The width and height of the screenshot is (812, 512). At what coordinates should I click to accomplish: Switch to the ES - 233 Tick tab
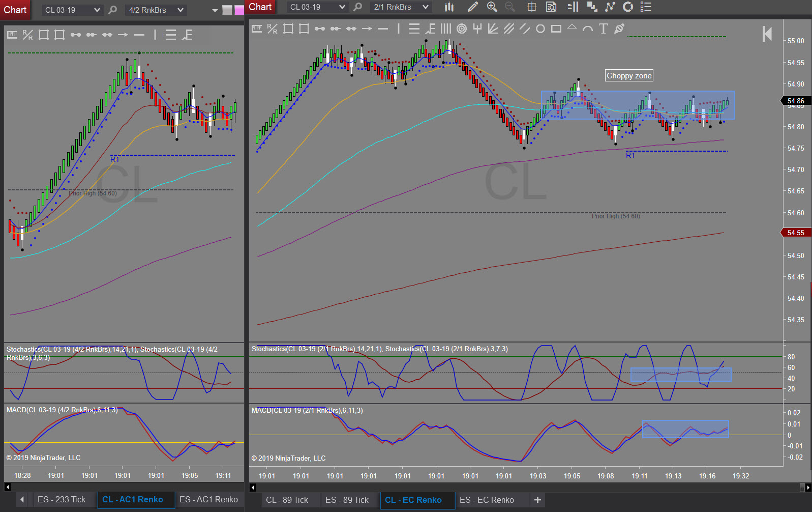tap(62, 500)
